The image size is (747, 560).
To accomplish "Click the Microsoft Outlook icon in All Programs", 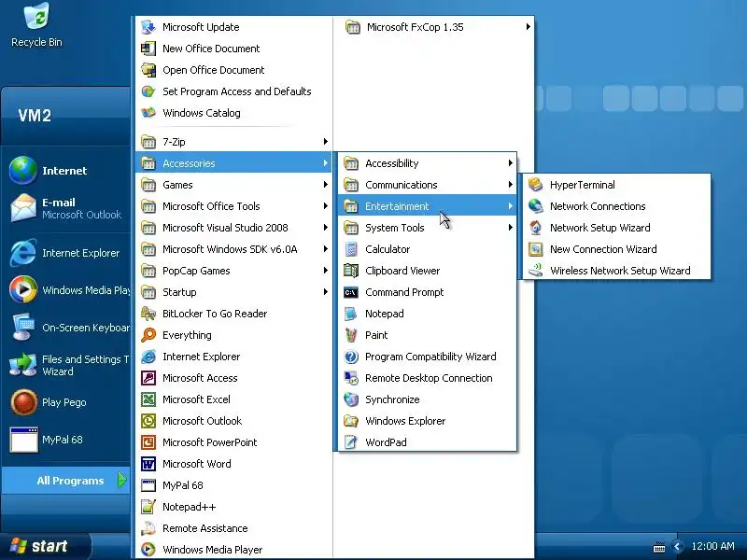I will click(148, 421).
